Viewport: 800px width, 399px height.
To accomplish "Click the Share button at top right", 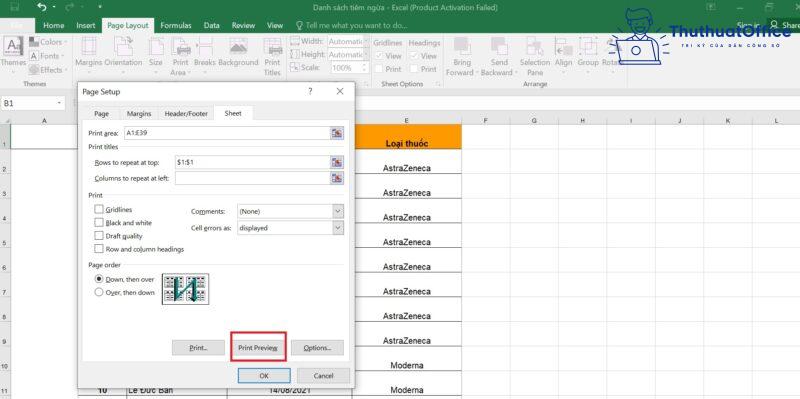I will click(x=785, y=24).
